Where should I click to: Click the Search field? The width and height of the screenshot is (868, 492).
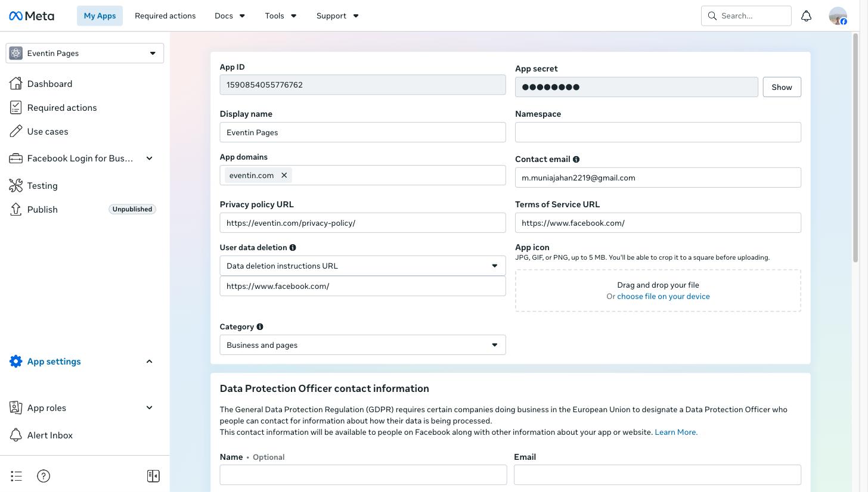(746, 16)
